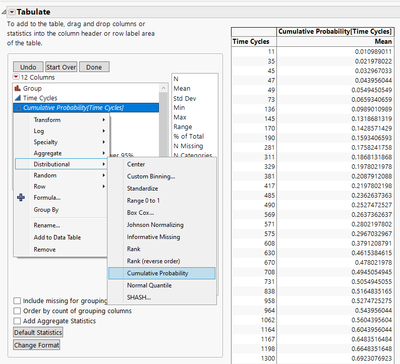
Task: Choose Cumulative Probability transform
Action: tap(162, 273)
